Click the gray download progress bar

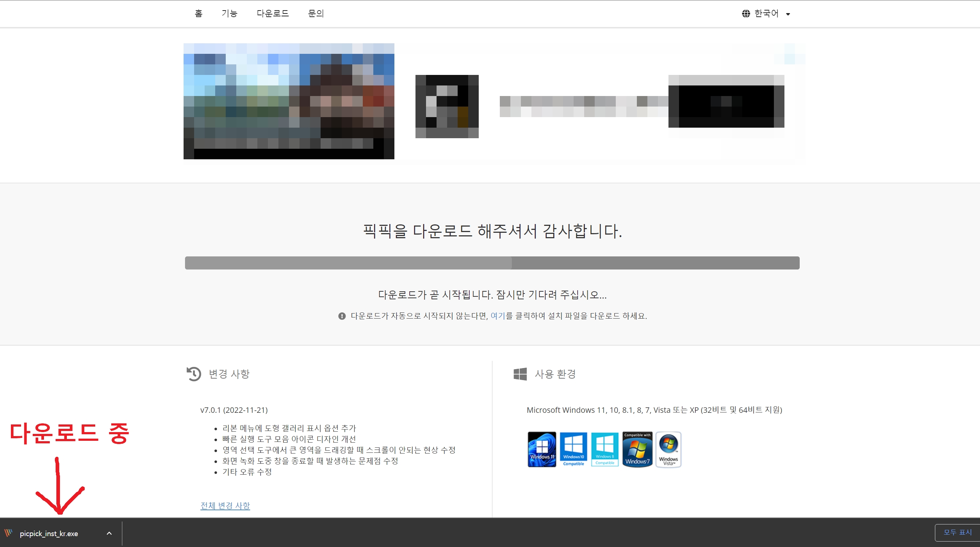492,263
